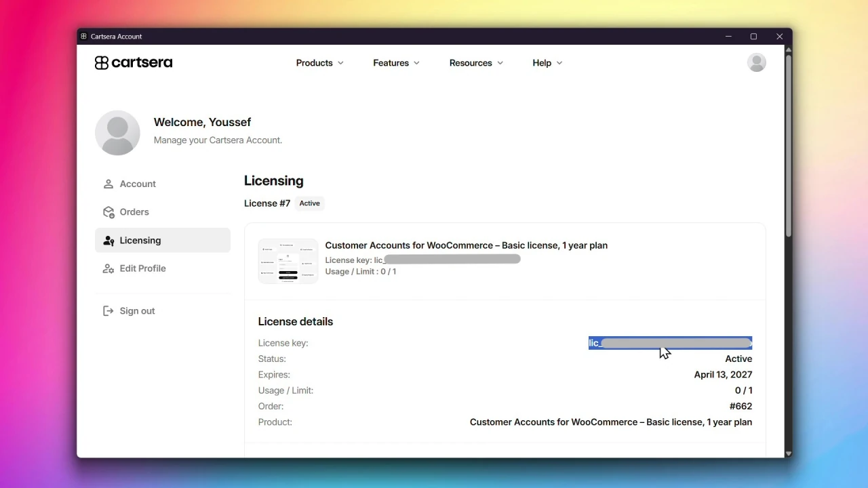
Task: Select the Licensing sidebar item
Action: 163,241
